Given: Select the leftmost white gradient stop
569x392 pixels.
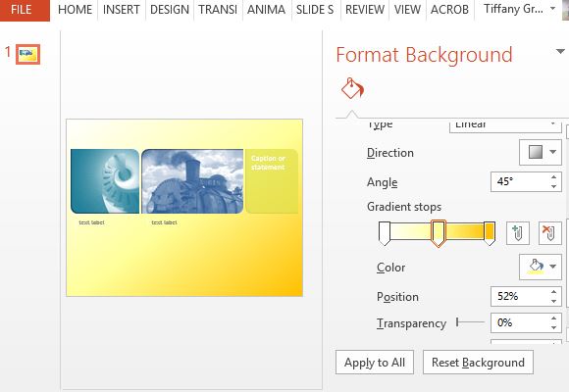Looking at the screenshot, I should pyautogui.click(x=384, y=234).
